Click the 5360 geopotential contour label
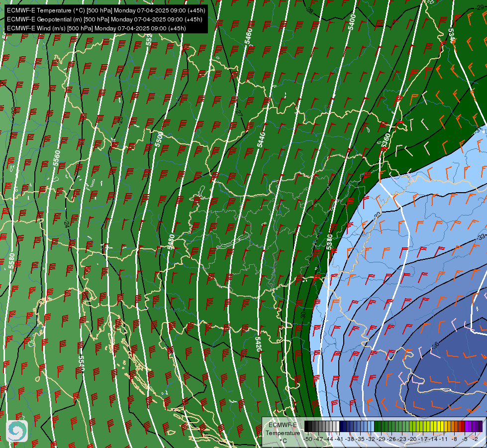Image resolution: width=487 pixels, height=448 pixels. click(386, 141)
